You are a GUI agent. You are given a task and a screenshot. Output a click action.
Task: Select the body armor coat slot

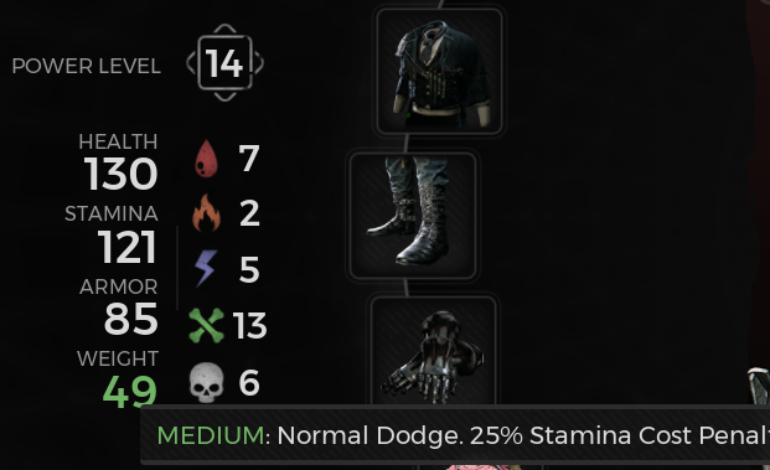[x=440, y=71]
